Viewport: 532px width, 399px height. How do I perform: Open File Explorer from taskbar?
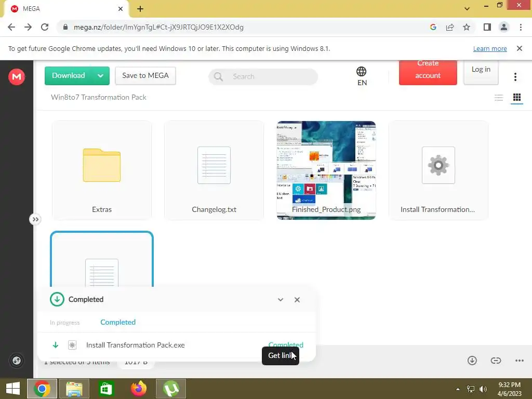pyautogui.click(x=74, y=389)
